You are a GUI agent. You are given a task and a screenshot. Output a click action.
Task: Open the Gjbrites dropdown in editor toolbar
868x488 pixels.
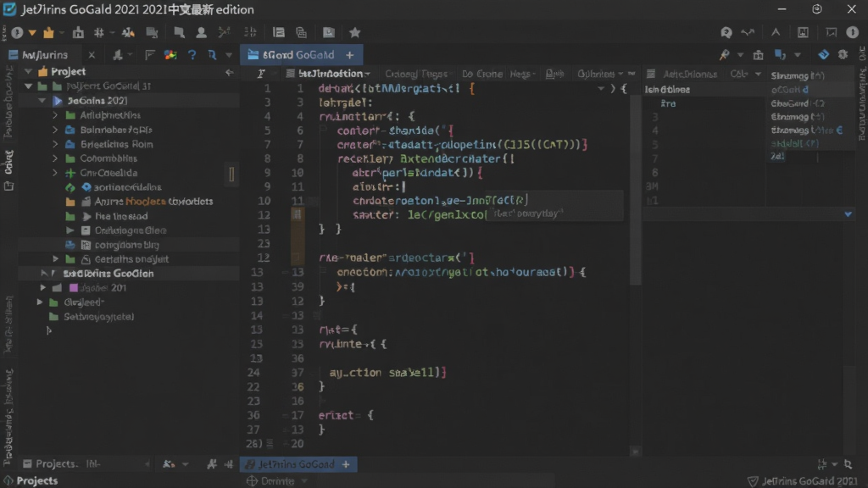pyautogui.click(x=600, y=74)
